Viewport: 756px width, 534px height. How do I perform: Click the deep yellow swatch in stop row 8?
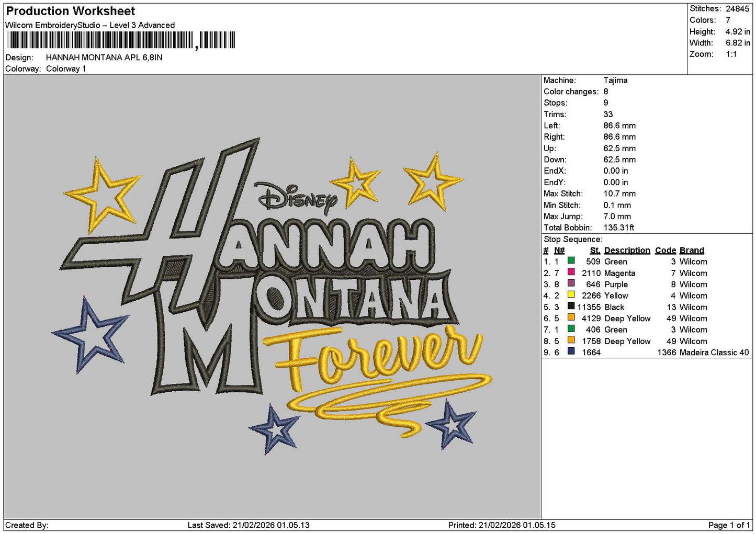[571, 340]
